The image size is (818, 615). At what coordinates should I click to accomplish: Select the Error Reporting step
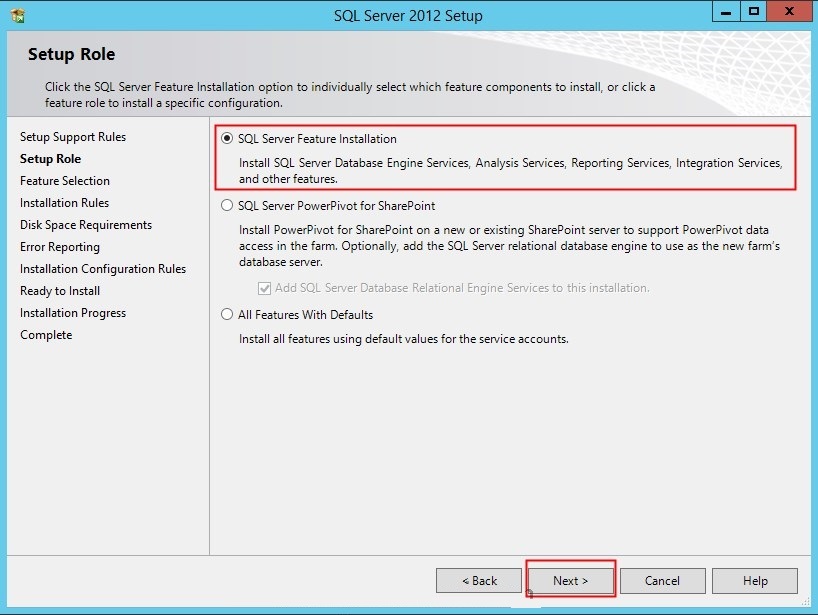pyautogui.click(x=59, y=247)
